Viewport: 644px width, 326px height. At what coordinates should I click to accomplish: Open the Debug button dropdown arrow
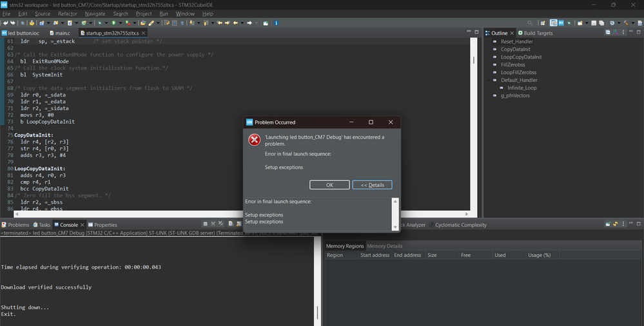coord(106,23)
